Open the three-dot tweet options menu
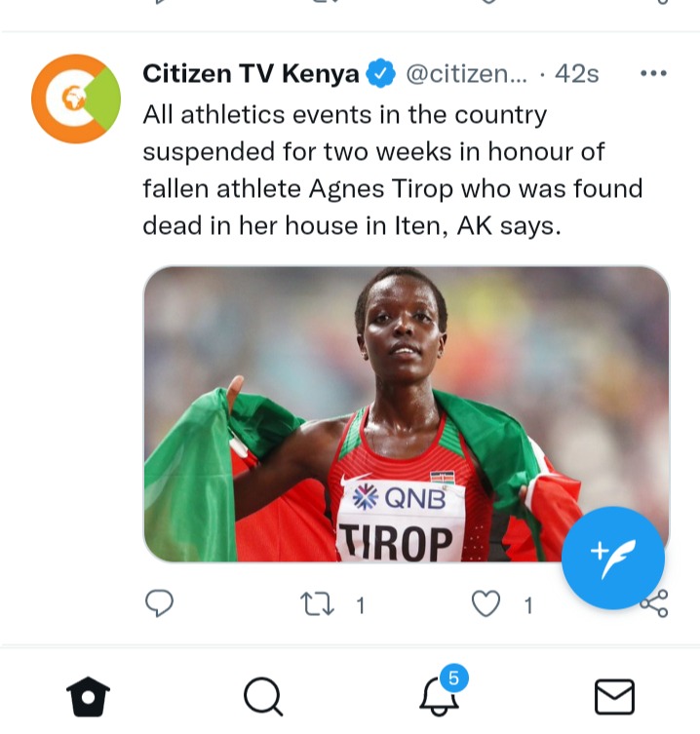 [x=653, y=73]
